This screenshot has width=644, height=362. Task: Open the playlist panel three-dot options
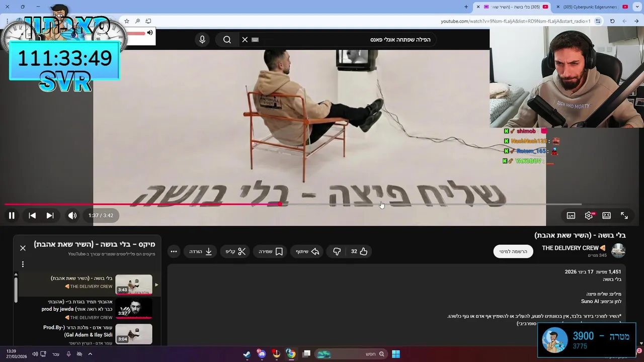[x=23, y=264]
